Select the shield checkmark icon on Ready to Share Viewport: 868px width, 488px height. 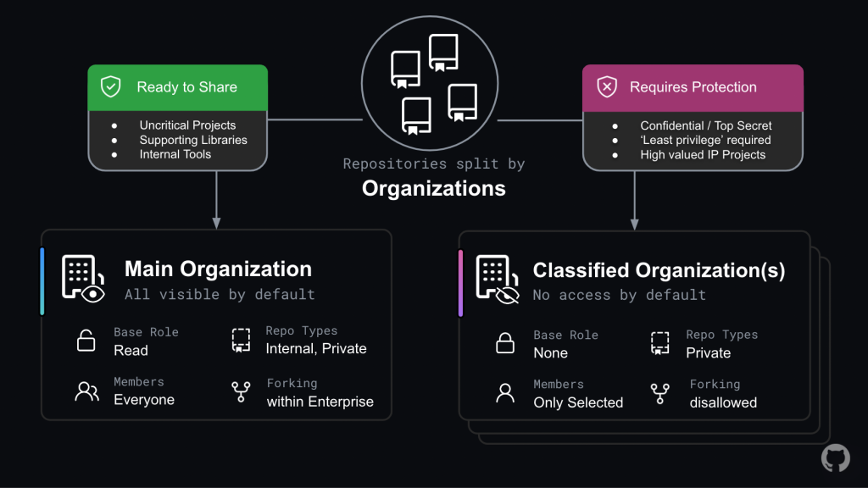pyautogui.click(x=110, y=86)
